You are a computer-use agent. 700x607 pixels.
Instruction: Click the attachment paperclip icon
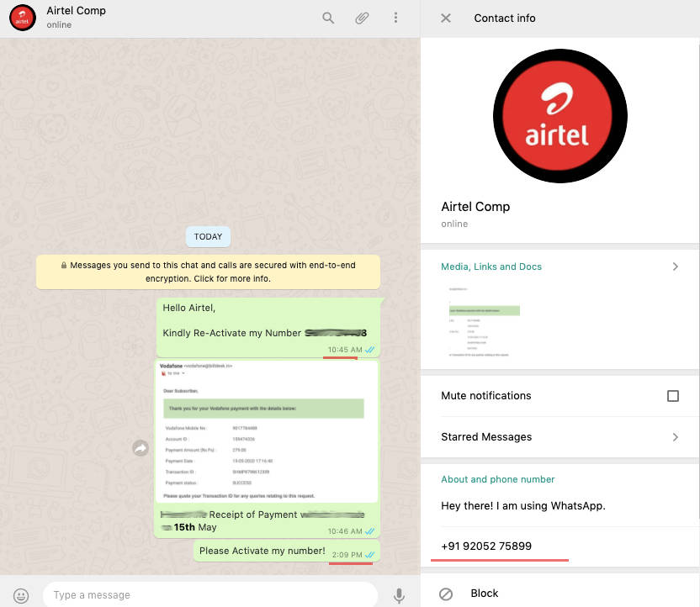(x=362, y=17)
